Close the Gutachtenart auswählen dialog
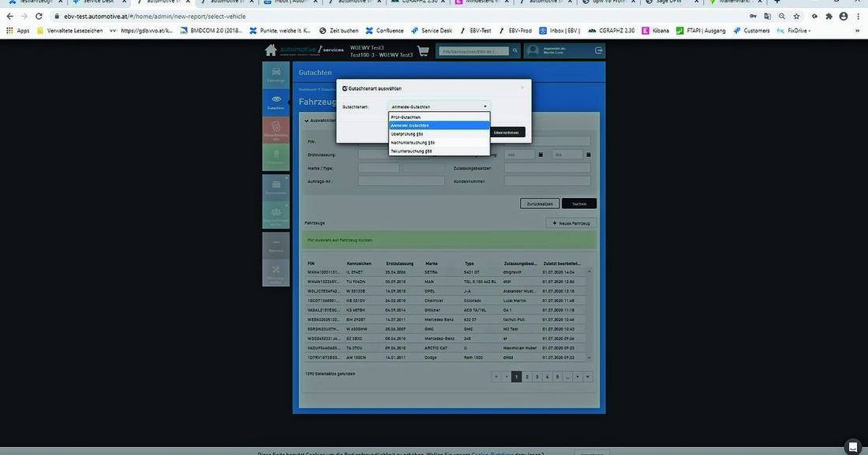The width and height of the screenshot is (868, 455). 522,87
